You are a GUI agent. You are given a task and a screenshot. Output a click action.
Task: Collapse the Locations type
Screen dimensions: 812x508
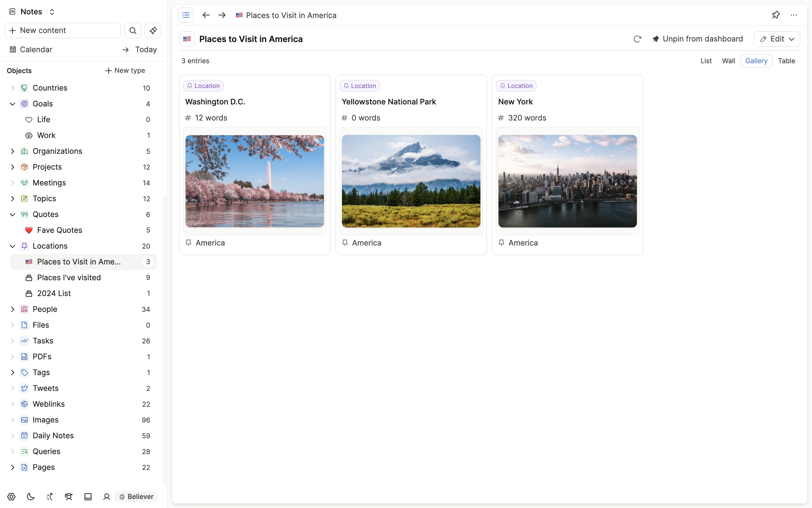[x=12, y=246]
